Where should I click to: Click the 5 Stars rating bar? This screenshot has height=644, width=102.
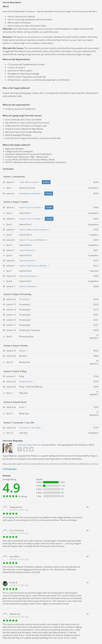coord(51,482)
